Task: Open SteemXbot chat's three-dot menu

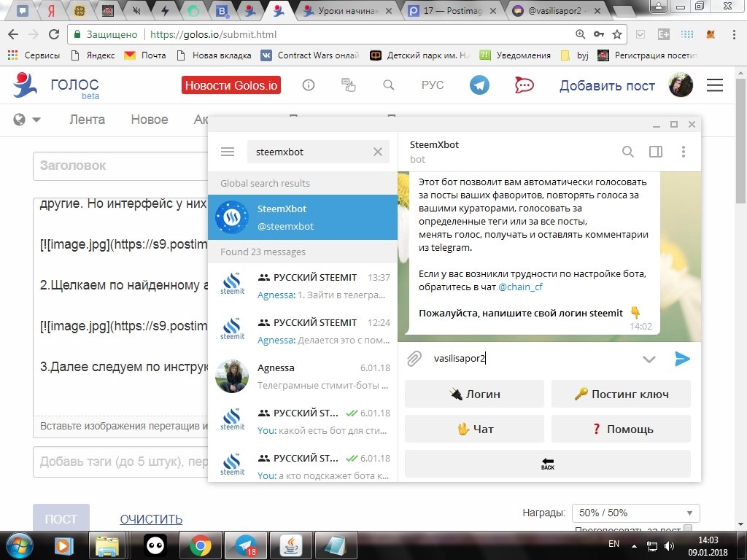Action: pyautogui.click(x=683, y=152)
